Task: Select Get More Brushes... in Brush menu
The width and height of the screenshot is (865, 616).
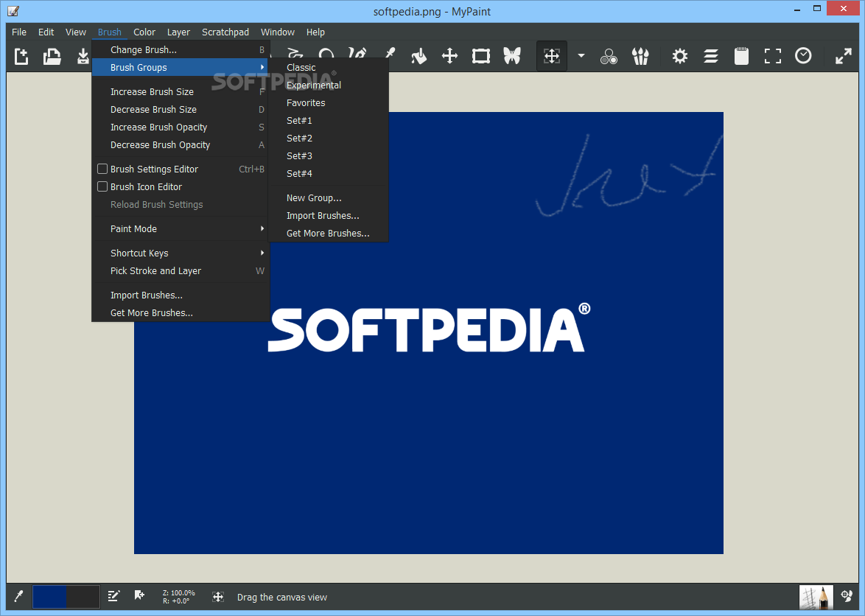Action: pyautogui.click(x=181, y=312)
